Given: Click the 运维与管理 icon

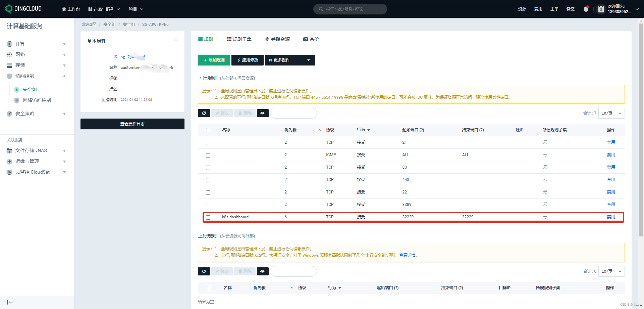Looking at the screenshot, I should click(x=9, y=162).
